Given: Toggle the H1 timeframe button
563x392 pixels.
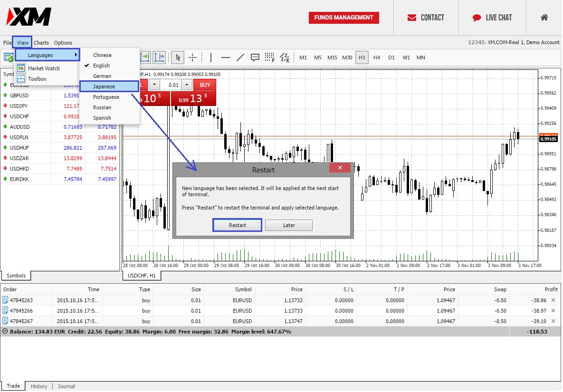Looking at the screenshot, I should [x=362, y=57].
